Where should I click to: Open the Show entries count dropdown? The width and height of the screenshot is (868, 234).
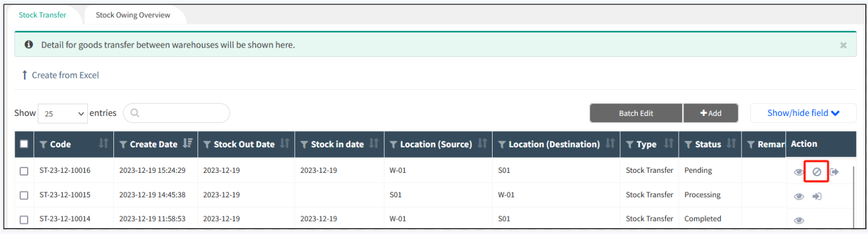click(x=63, y=114)
